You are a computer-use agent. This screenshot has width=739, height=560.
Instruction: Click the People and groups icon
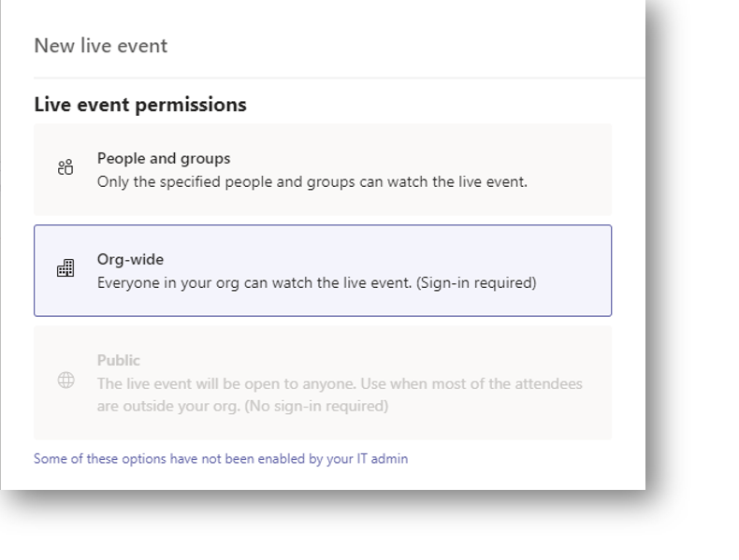65,168
